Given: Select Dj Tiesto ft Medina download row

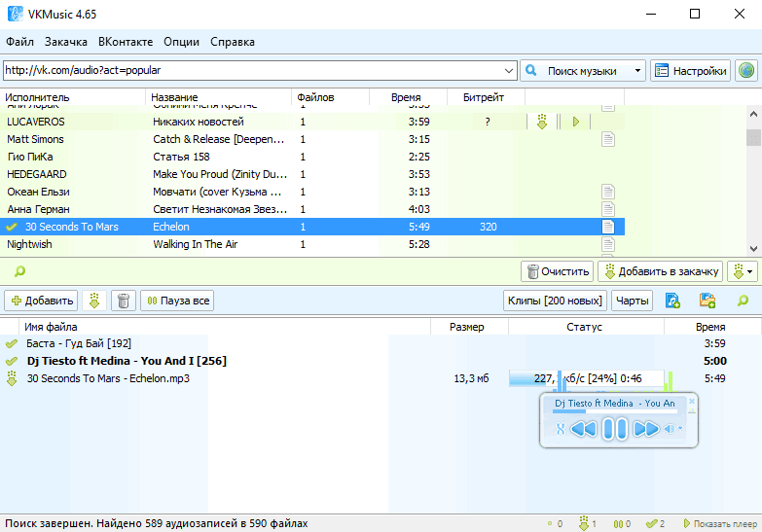Looking at the screenshot, I should tap(381, 361).
